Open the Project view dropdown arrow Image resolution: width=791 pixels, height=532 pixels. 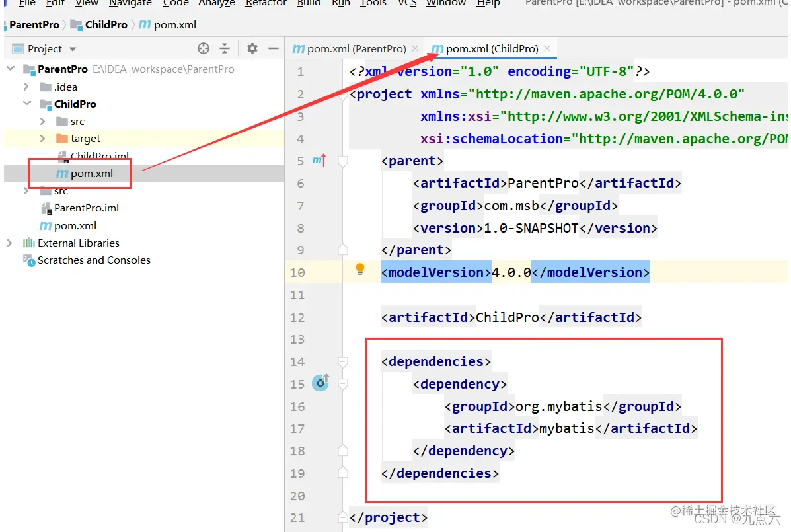[73, 49]
